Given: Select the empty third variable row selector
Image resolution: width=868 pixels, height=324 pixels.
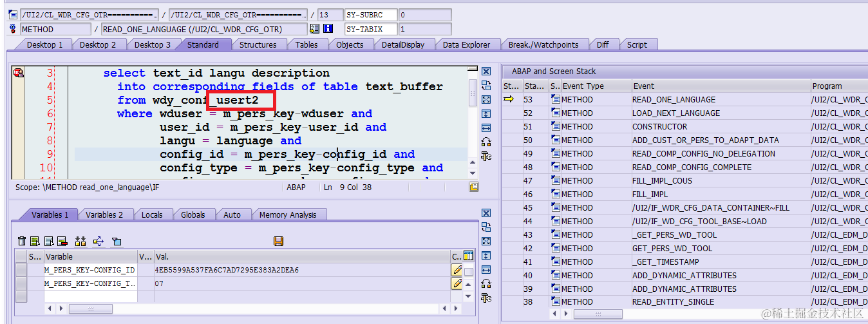Looking at the screenshot, I should click(x=21, y=296).
